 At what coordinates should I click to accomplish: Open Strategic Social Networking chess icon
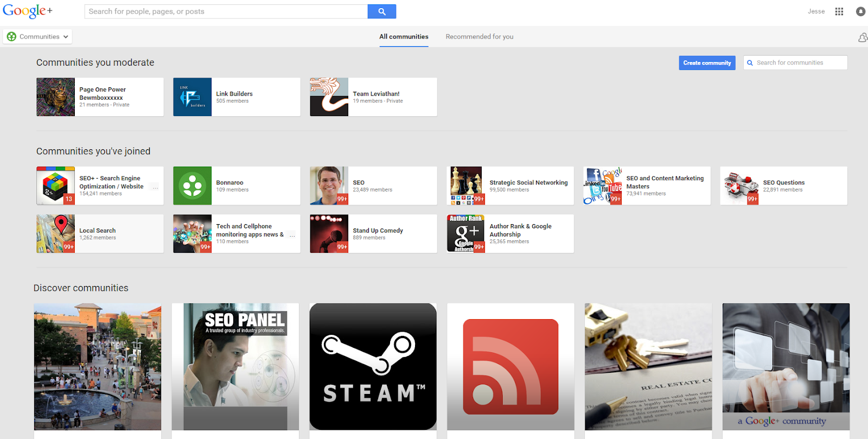465,186
